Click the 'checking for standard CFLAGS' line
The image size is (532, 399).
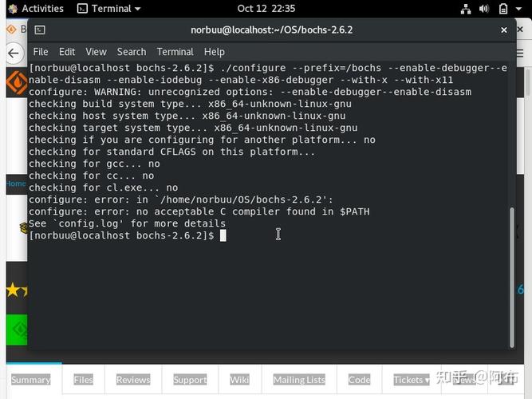point(172,152)
